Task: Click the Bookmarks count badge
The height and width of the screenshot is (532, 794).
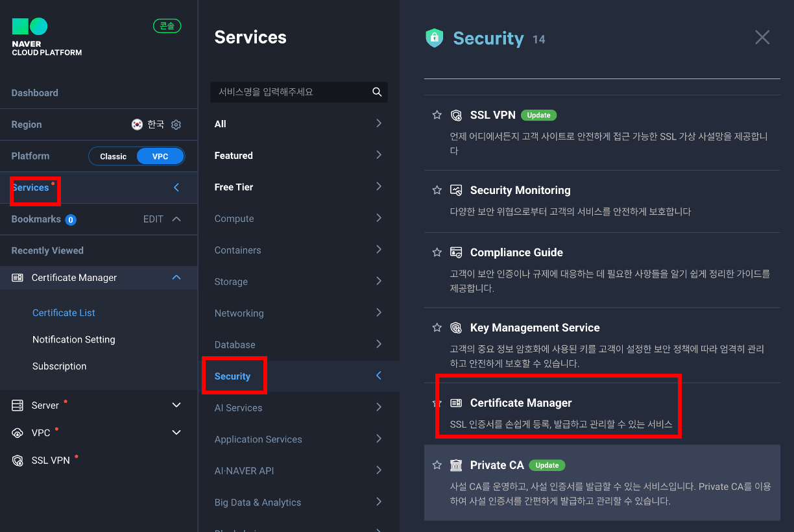Action: pyautogui.click(x=71, y=219)
